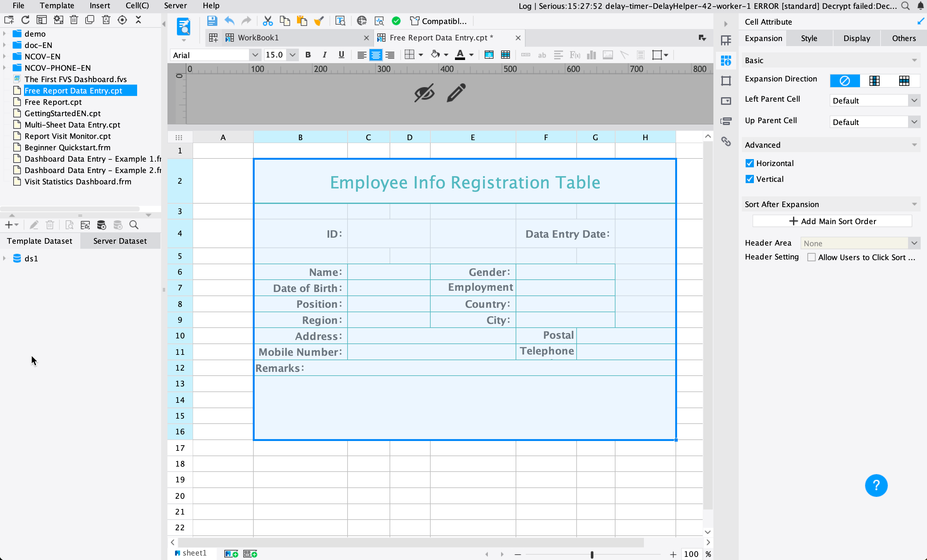This screenshot has width=927, height=560.
Task: Toggle Underline formatting
Action: (341, 55)
